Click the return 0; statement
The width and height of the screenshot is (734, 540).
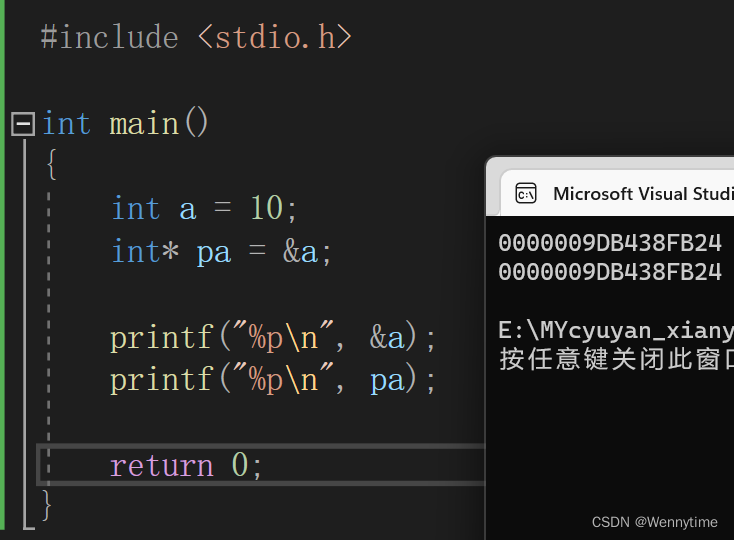(186, 466)
